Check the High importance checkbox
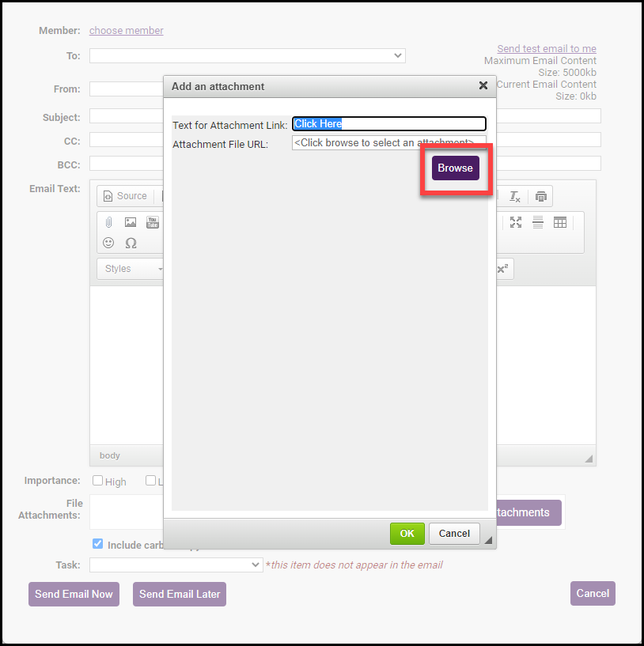 pos(98,481)
